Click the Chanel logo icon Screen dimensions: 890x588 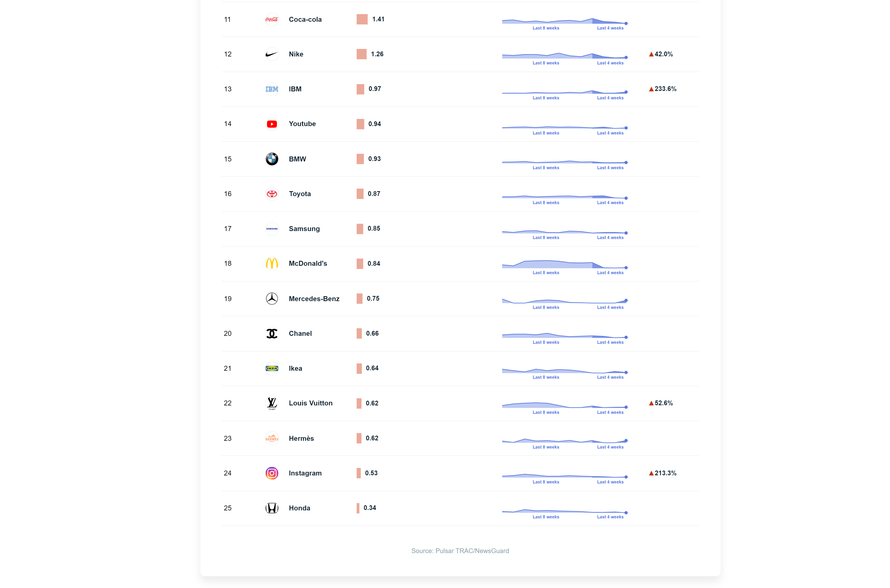271,333
